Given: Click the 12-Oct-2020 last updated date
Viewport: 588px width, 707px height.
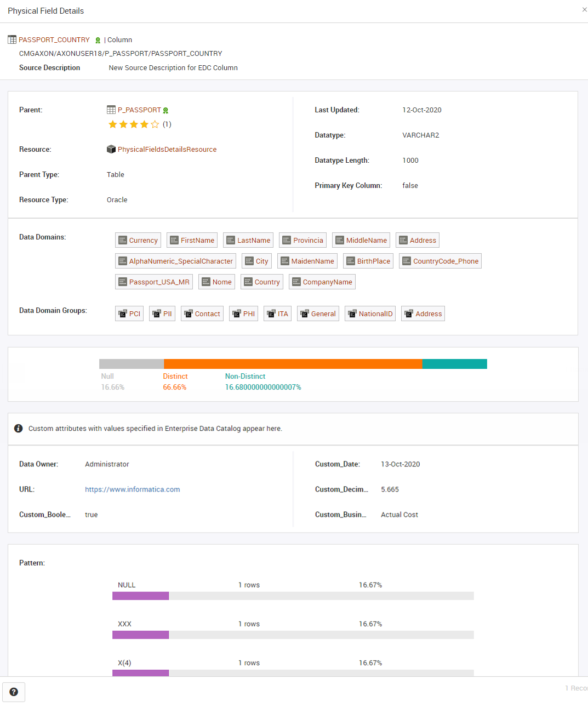Looking at the screenshot, I should pos(422,110).
